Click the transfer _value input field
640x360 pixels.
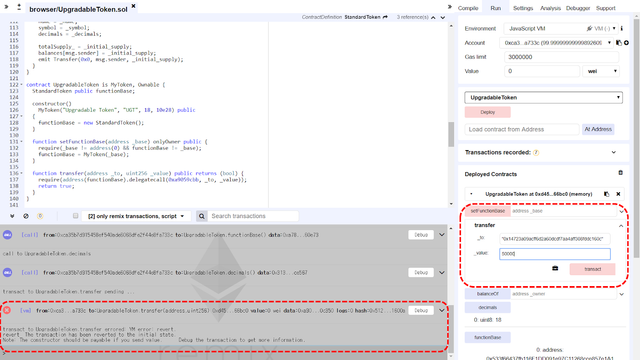pyautogui.click(x=555, y=254)
